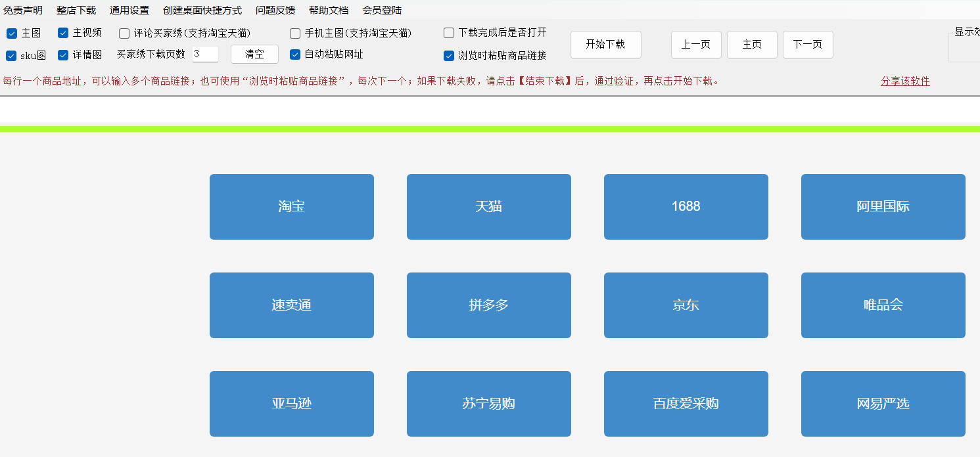
Task: Select 创建桌面快捷方式 in the menu bar
Action: tap(202, 11)
